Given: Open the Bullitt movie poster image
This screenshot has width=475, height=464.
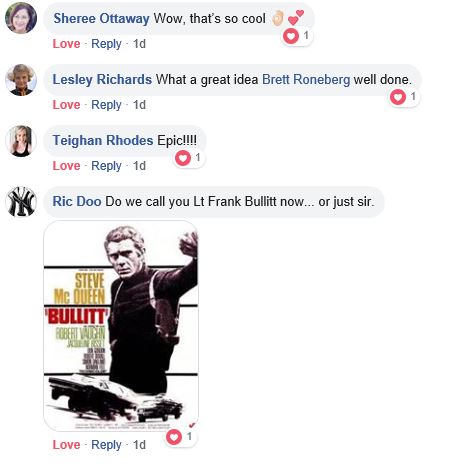Looking at the screenshot, I should [121, 326].
